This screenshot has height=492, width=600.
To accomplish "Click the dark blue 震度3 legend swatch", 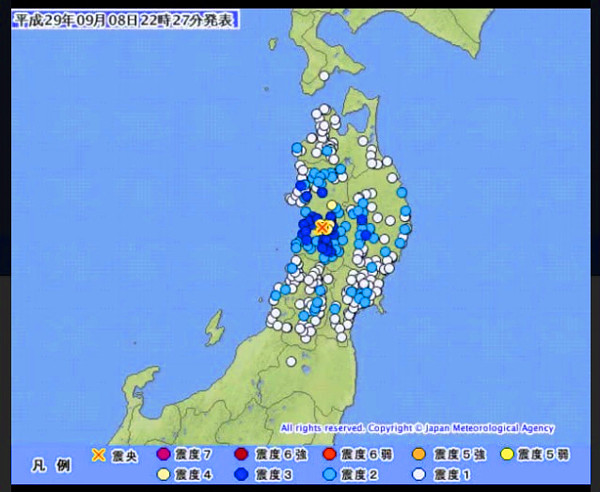I will click(241, 474).
